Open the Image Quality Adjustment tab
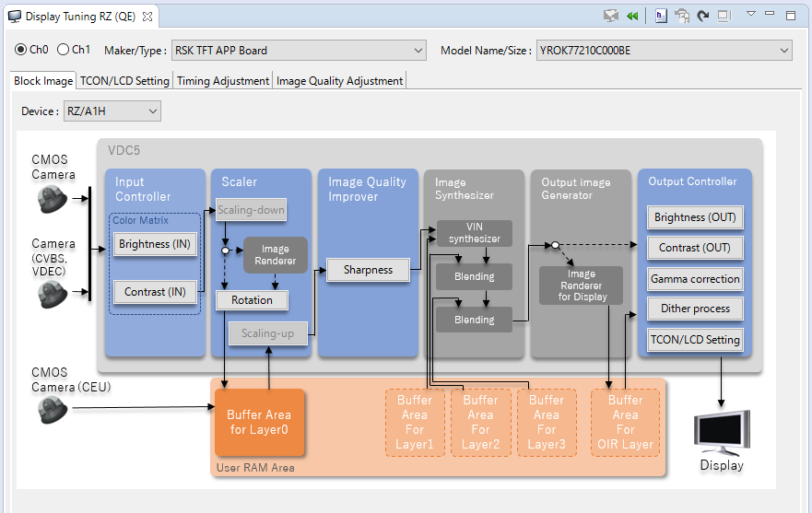Screen dimensions: 812x513 pos(340,81)
